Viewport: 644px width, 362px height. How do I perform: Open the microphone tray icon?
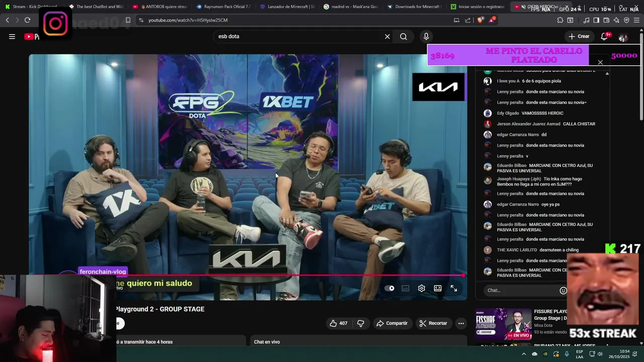click(567, 354)
